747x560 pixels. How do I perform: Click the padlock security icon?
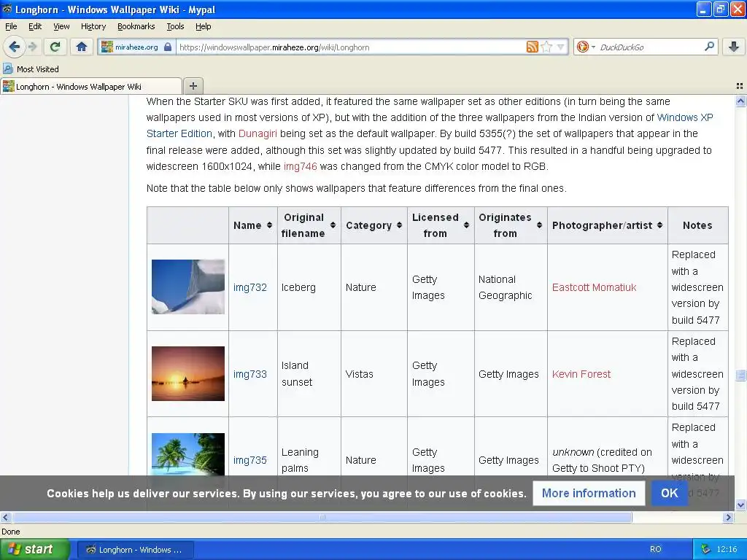[x=168, y=47]
